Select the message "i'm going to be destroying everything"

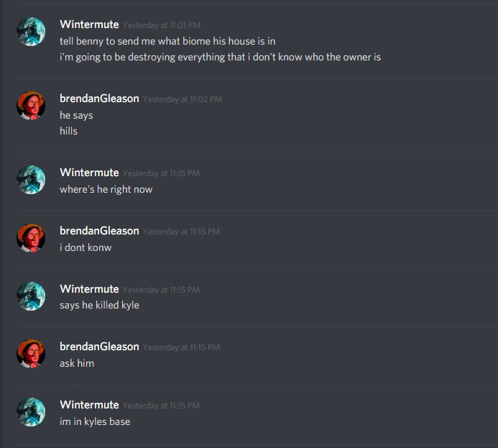pyautogui.click(x=220, y=58)
